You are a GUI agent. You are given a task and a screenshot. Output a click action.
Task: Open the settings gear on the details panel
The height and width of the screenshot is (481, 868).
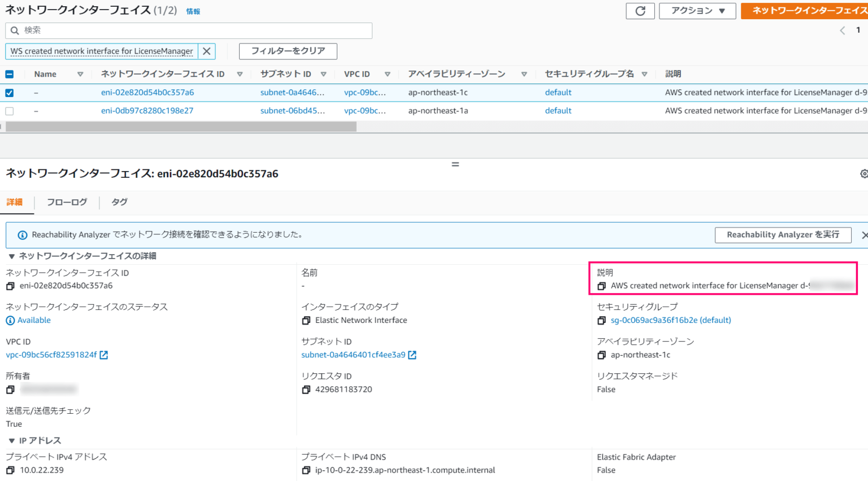click(x=864, y=174)
